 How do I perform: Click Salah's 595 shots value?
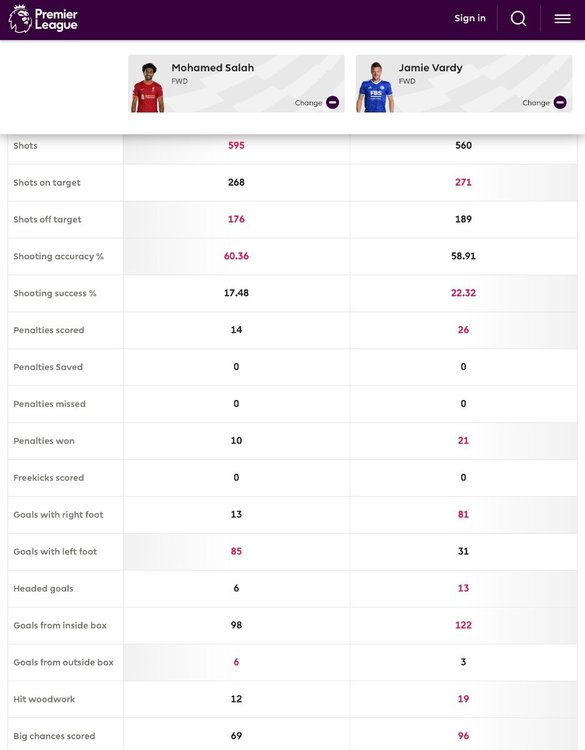[236, 145]
